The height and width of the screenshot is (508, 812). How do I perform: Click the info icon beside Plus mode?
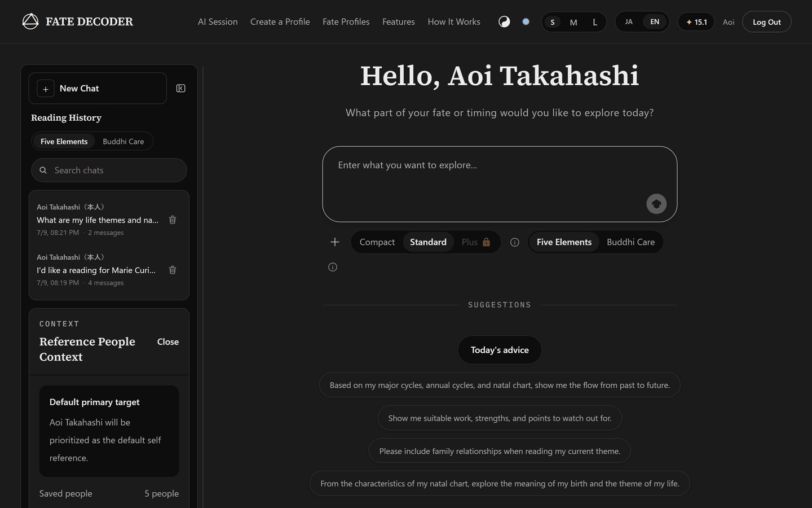point(515,242)
